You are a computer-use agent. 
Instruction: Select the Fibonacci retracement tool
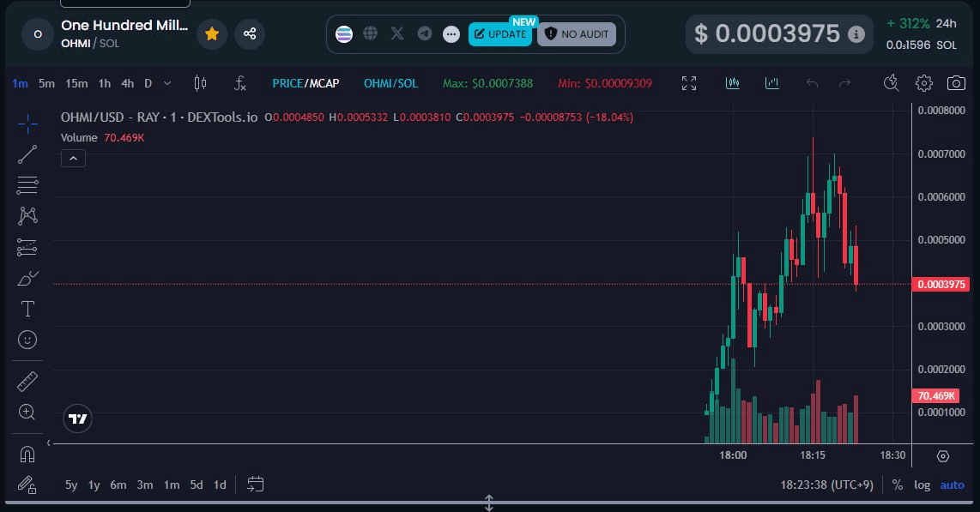(27, 185)
